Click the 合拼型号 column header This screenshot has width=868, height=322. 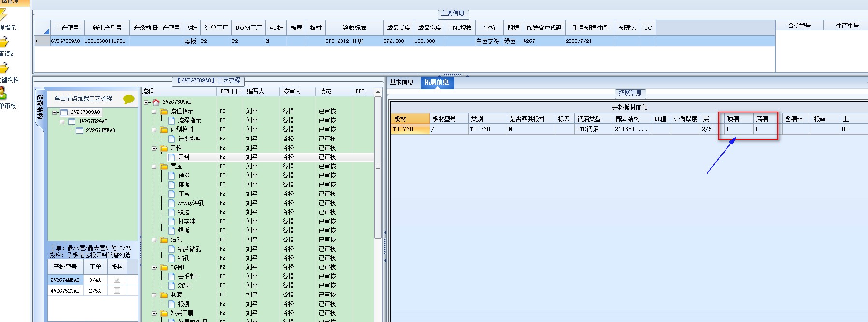pyautogui.click(x=799, y=26)
